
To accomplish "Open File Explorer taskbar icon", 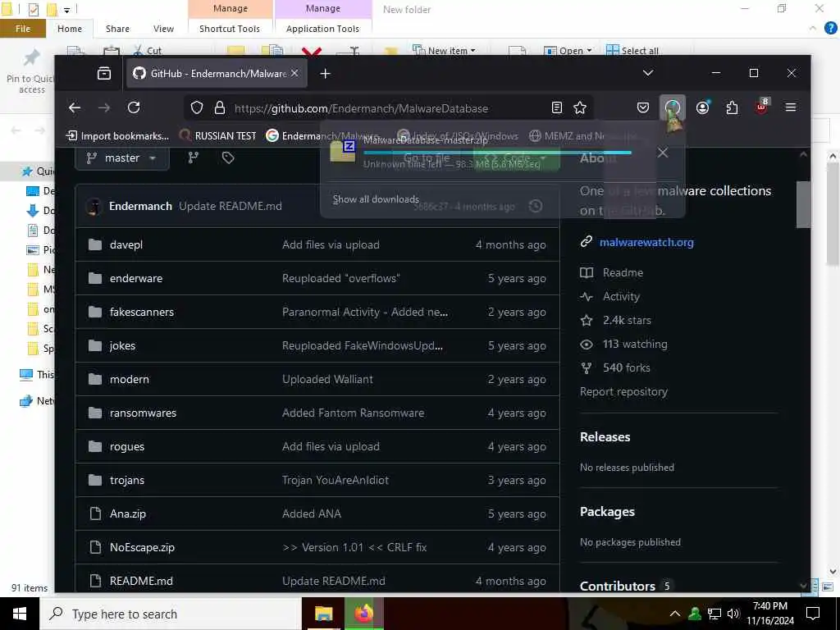I will point(323,614).
